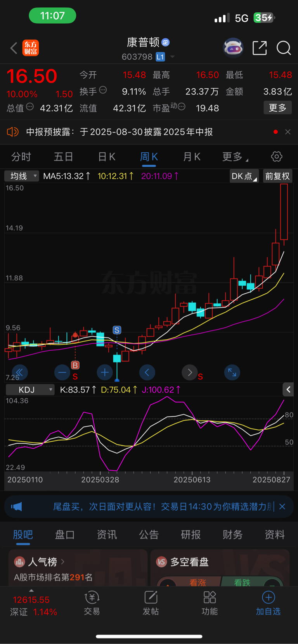Open the 资料 tab
This screenshot has height=644, width=298.
tap(275, 535)
